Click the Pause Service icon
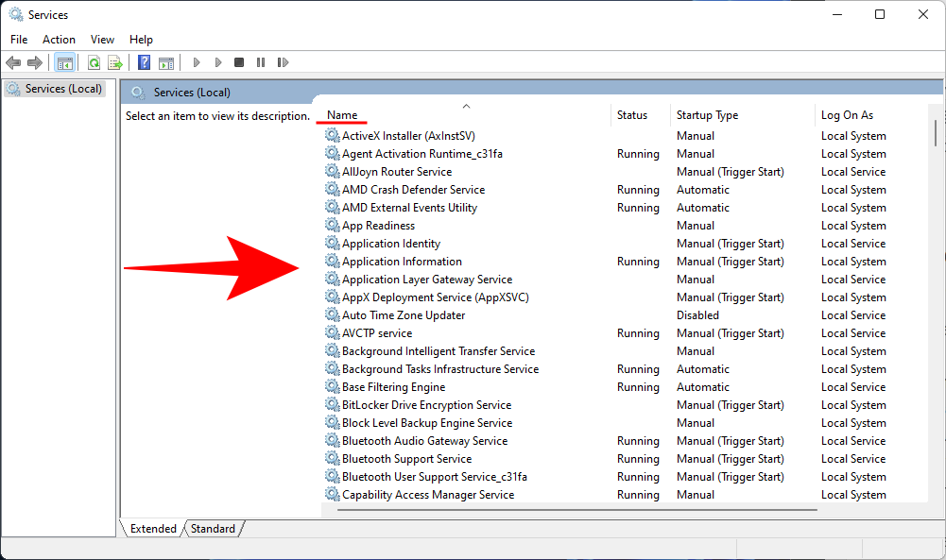Image resolution: width=946 pixels, height=560 pixels. pos(261,61)
